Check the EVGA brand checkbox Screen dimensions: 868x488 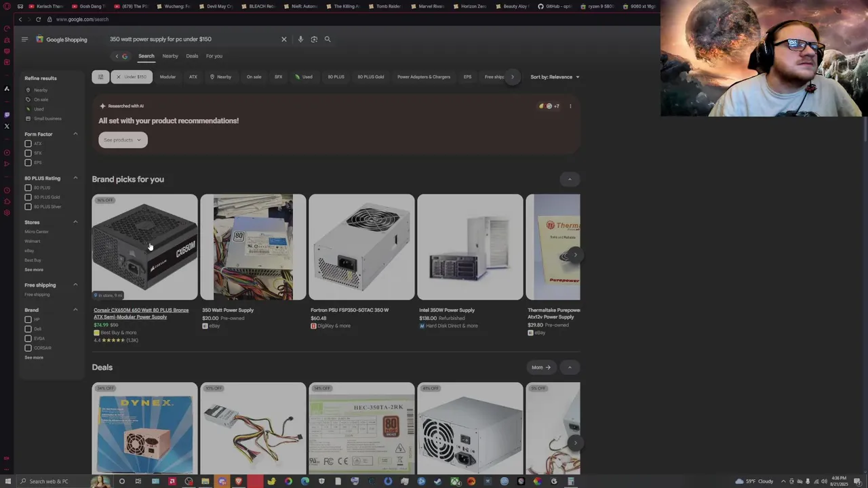point(28,338)
